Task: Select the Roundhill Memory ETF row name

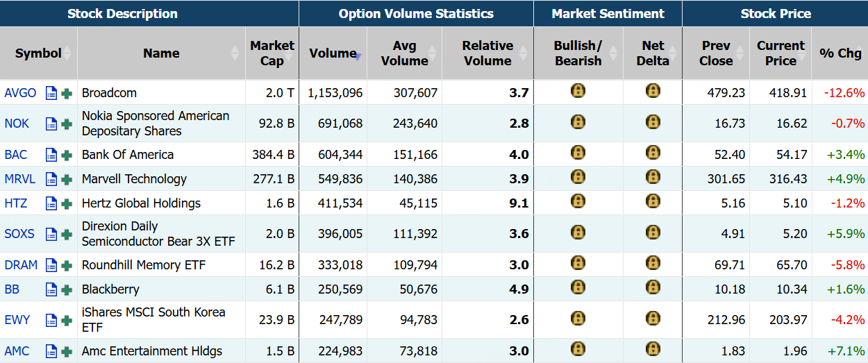Action: point(144,265)
